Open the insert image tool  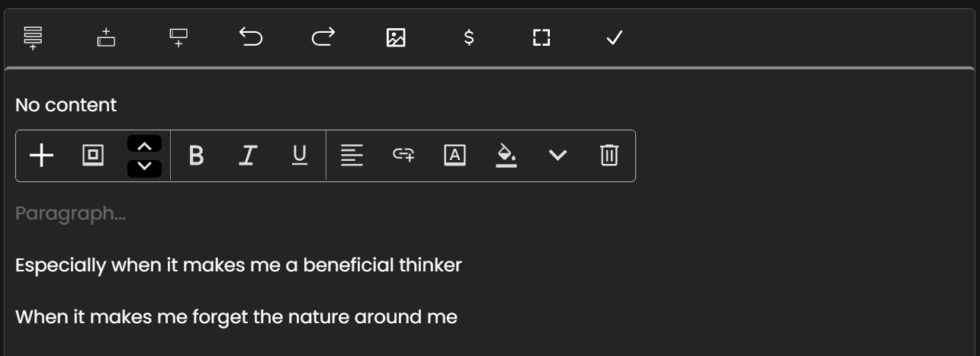(396, 37)
